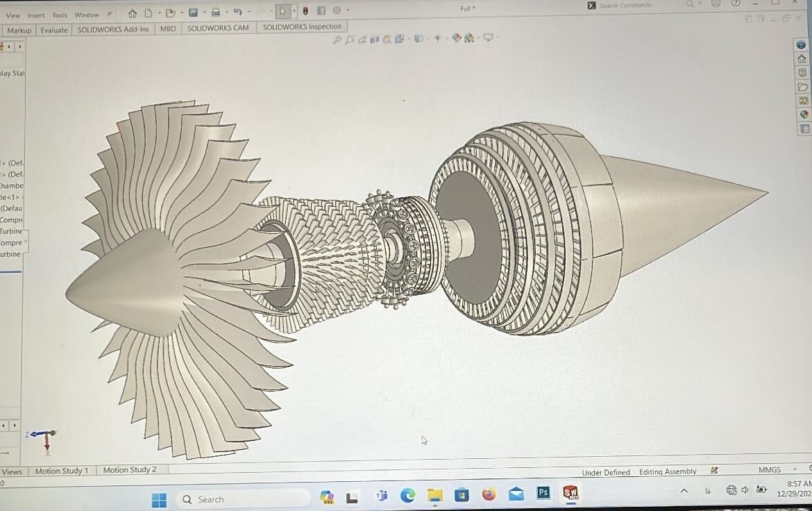Open the File Explorer task pane tab

[803, 87]
